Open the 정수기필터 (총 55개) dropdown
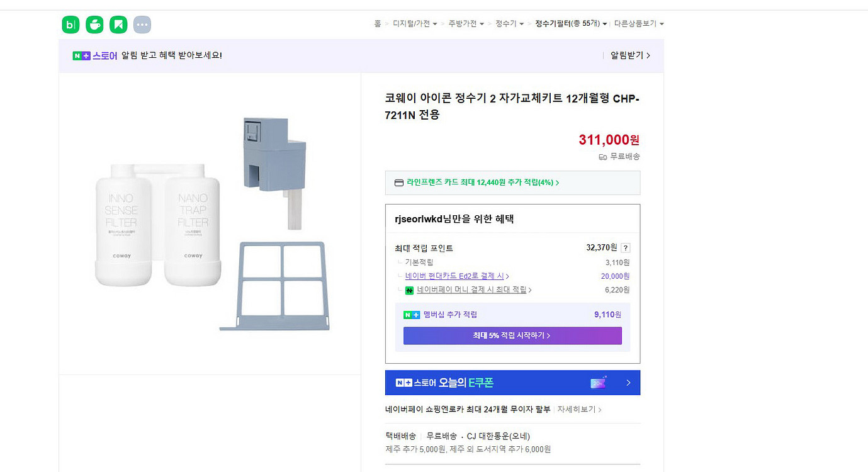Viewport: 868px width, 472px height. pos(571,24)
